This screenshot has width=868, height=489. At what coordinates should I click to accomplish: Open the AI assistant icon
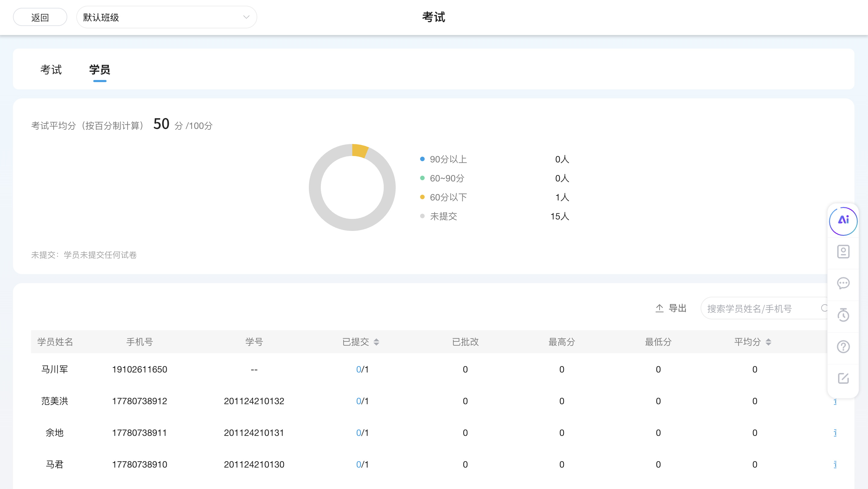coord(843,221)
